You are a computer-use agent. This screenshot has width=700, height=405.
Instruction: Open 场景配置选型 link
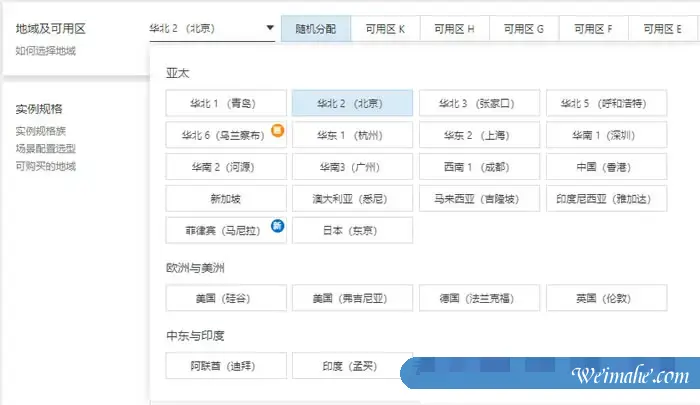(x=46, y=149)
